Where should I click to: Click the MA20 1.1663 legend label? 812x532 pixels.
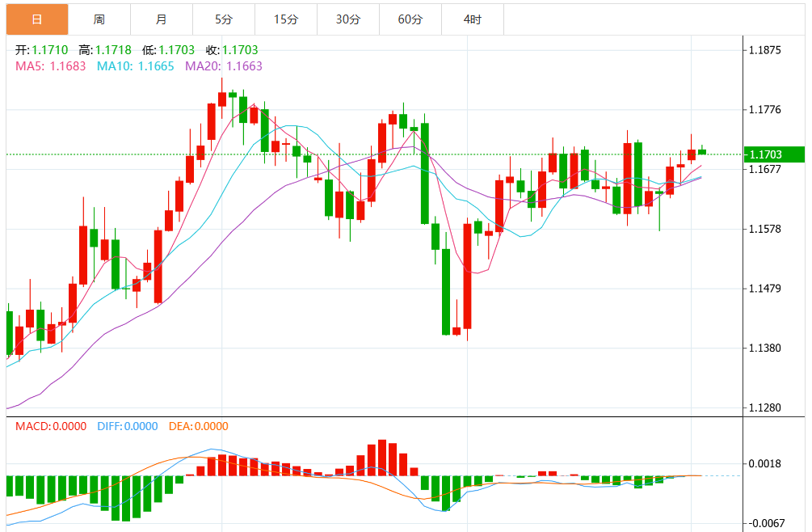click(224, 66)
